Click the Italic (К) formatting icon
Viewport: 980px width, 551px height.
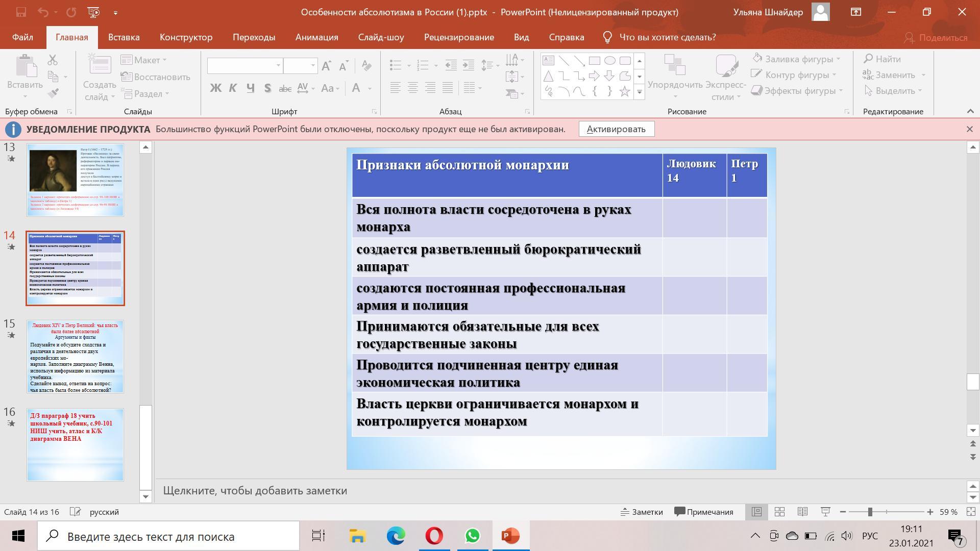[233, 88]
